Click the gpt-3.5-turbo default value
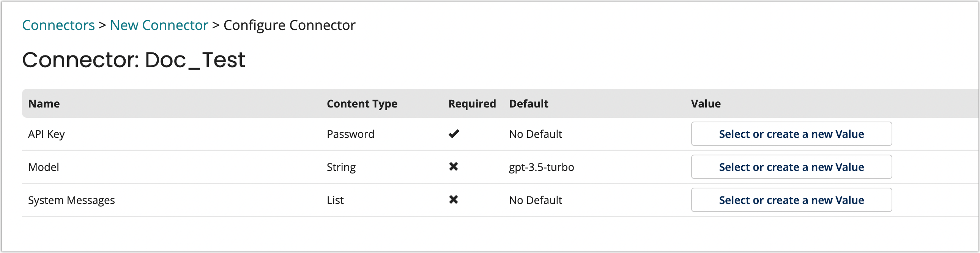This screenshot has width=980, height=253. click(x=541, y=167)
